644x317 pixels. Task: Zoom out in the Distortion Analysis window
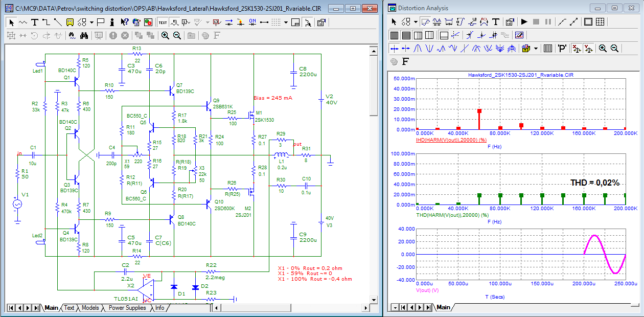click(x=614, y=49)
